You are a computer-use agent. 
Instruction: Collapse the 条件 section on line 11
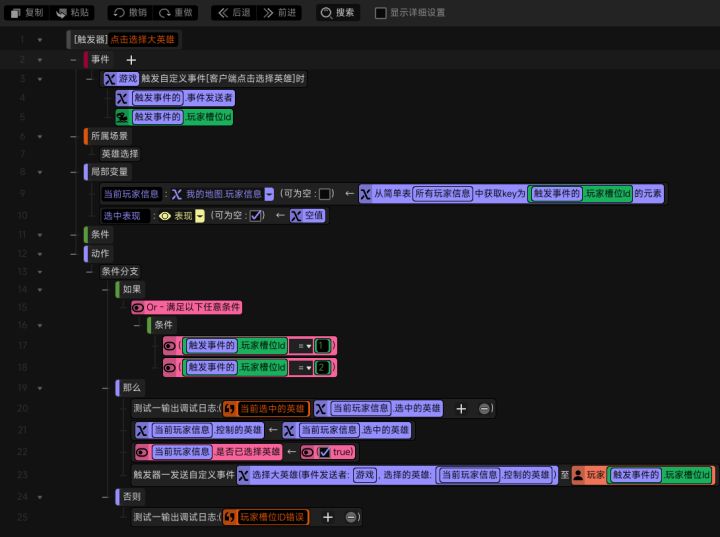click(x=73, y=235)
